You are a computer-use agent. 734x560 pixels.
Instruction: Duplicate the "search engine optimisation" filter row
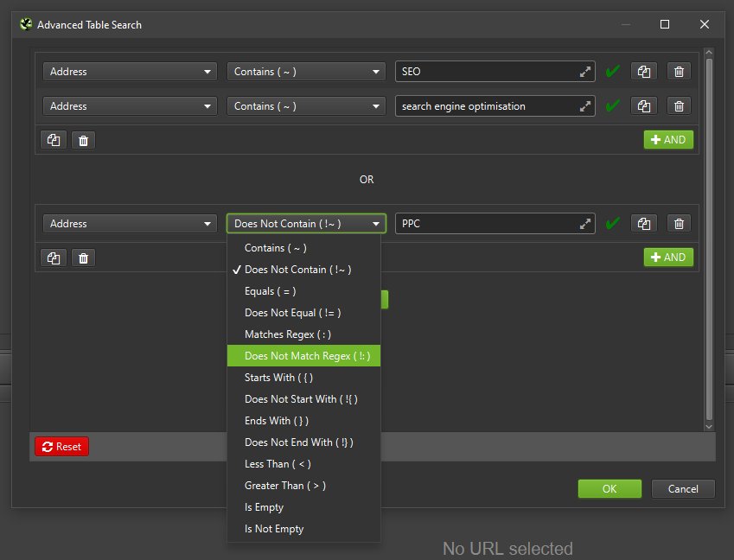point(643,105)
